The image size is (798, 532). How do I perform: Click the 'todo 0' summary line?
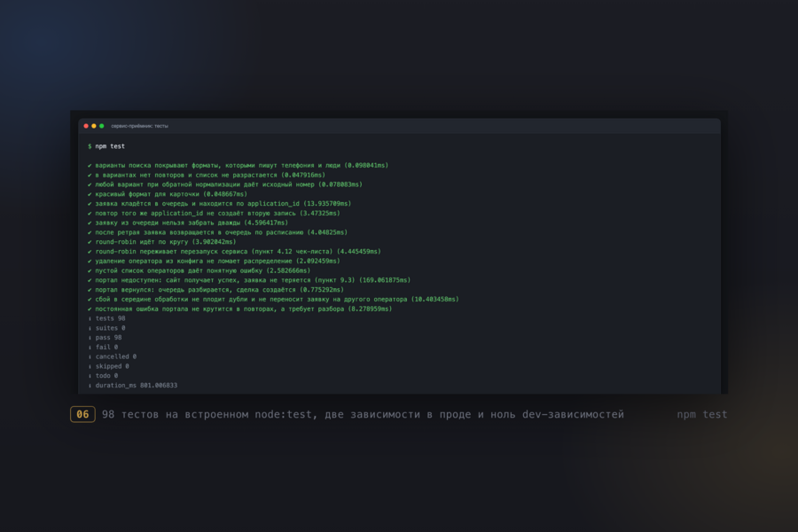point(104,376)
